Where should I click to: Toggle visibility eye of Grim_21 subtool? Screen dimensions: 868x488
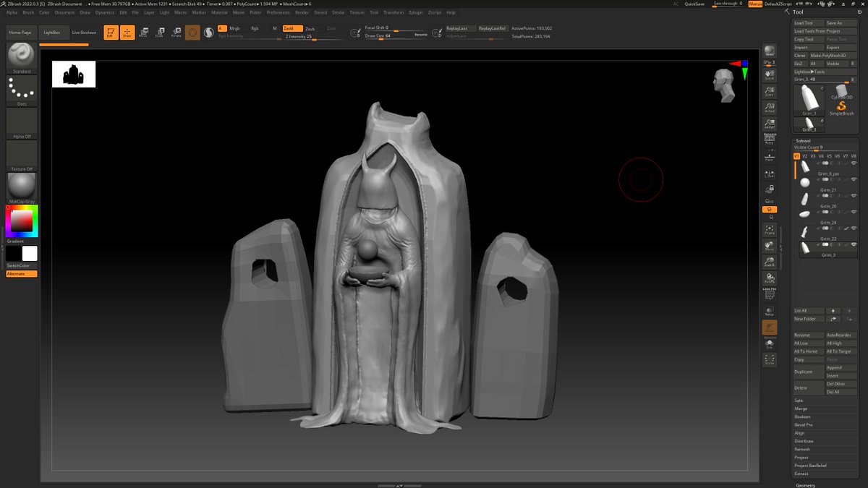click(x=854, y=180)
